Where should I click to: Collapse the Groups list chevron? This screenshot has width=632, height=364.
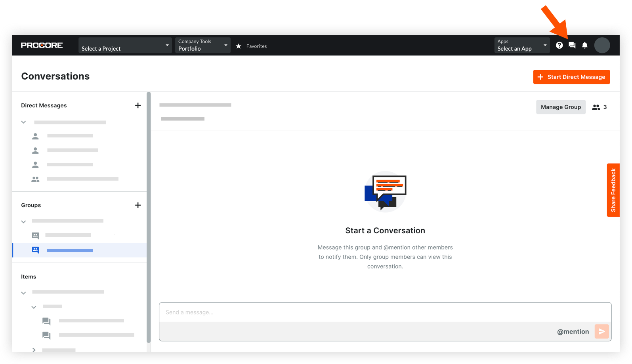(24, 221)
